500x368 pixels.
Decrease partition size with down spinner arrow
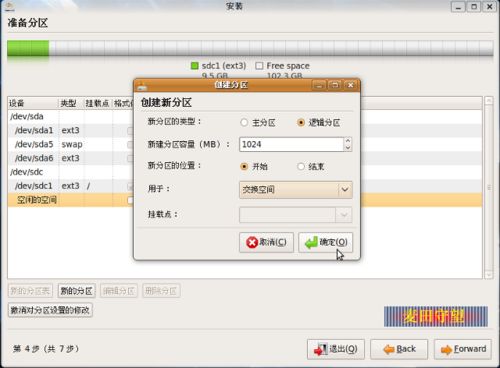348,148
